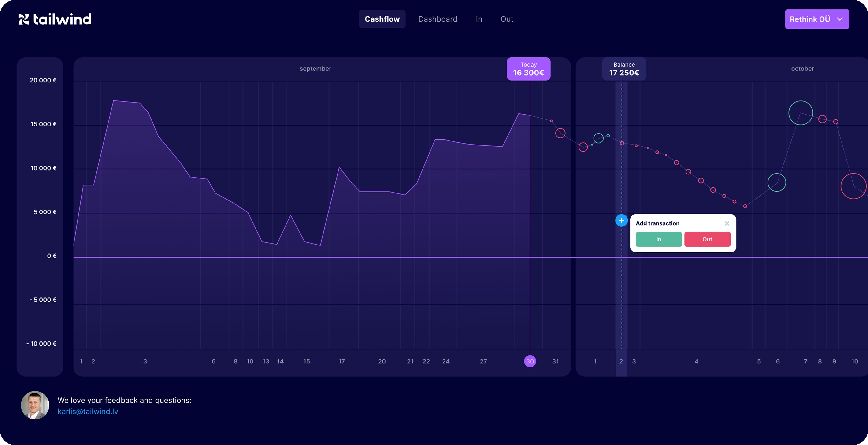The height and width of the screenshot is (445, 868).
Task: Click the green income circle near October 6
Action: pos(776,183)
